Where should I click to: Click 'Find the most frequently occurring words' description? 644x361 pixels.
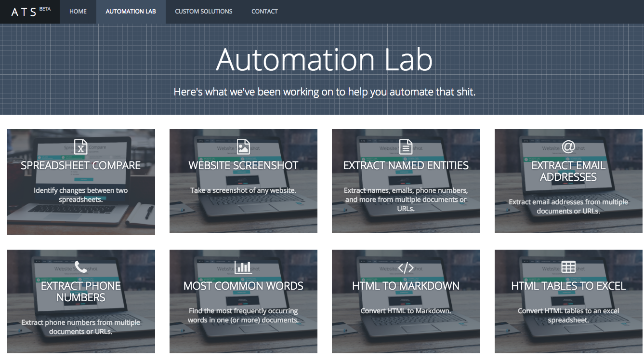[243, 315]
